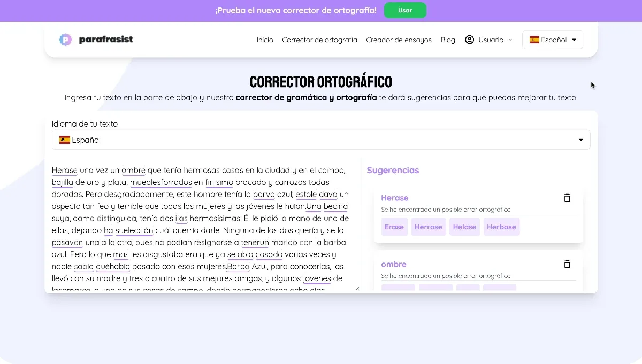Choose the 'Helase' suggestion chip
Image resolution: width=642 pixels, height=364 pixels.
click(464, 227)
